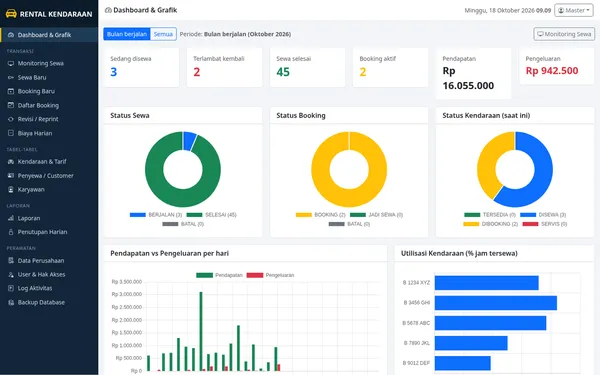Click the Sewa Baru key icon
Image resolution: width=600 pixels, height=375 pixels.
pos(11,77)
